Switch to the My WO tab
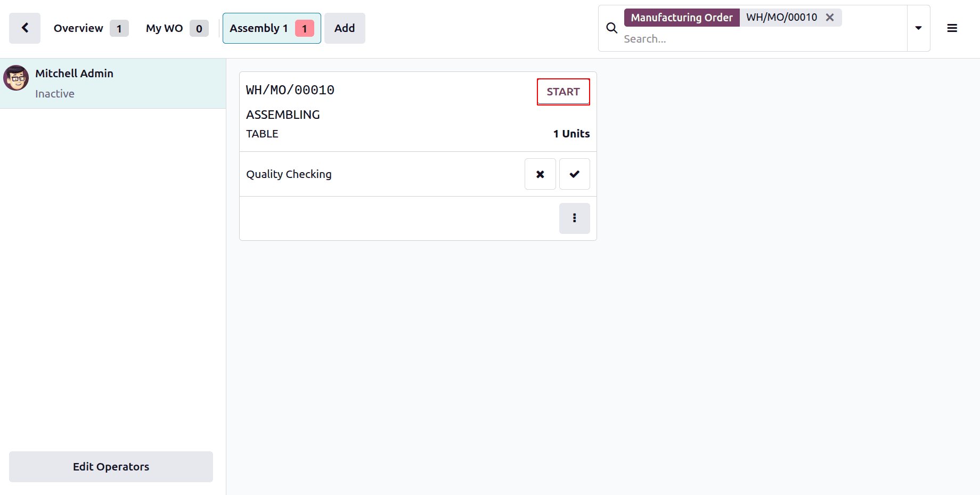 (177, 28)
